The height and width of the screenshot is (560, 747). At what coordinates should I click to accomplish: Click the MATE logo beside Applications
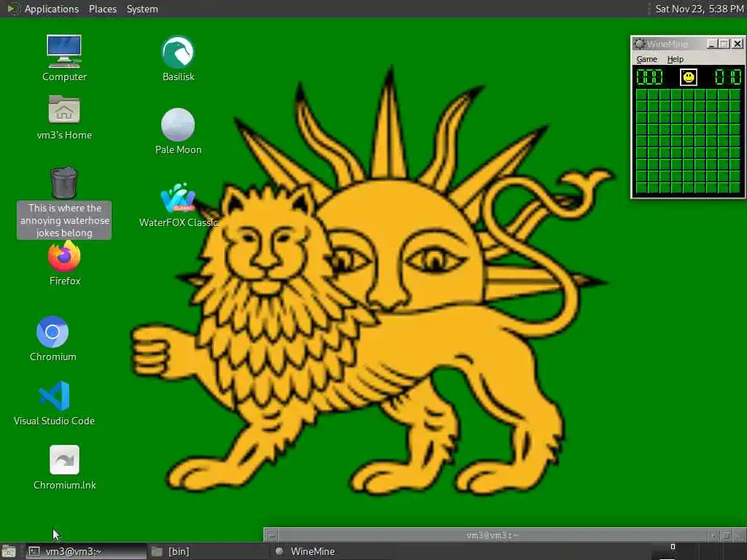click(12, 9)
